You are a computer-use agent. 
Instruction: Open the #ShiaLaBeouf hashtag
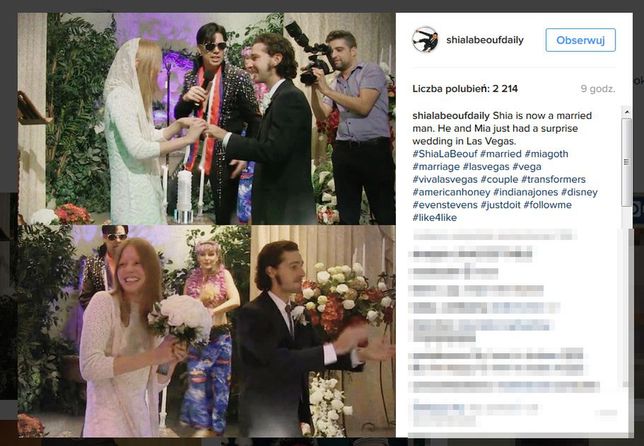pyautogui.click(x=445, y=154)
